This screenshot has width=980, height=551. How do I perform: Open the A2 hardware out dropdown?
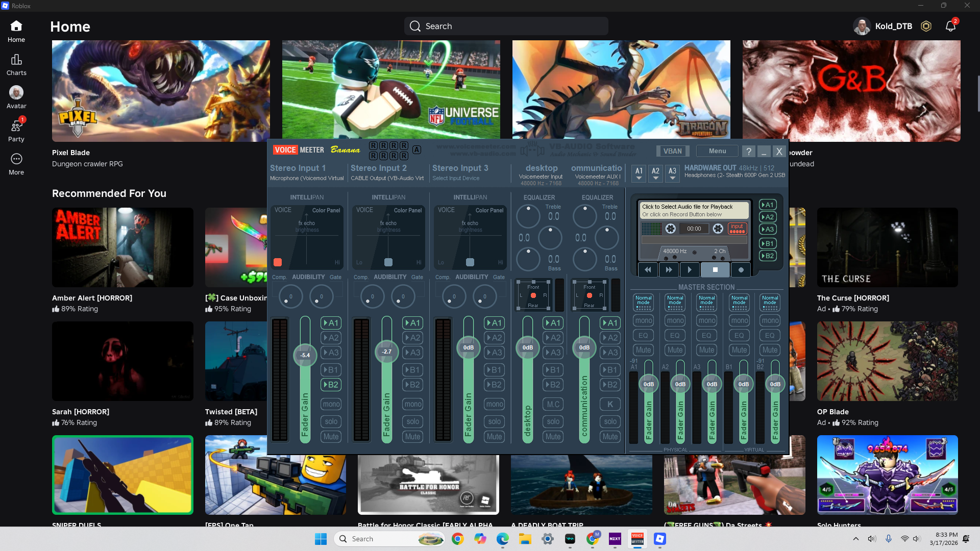pos(655,173)
